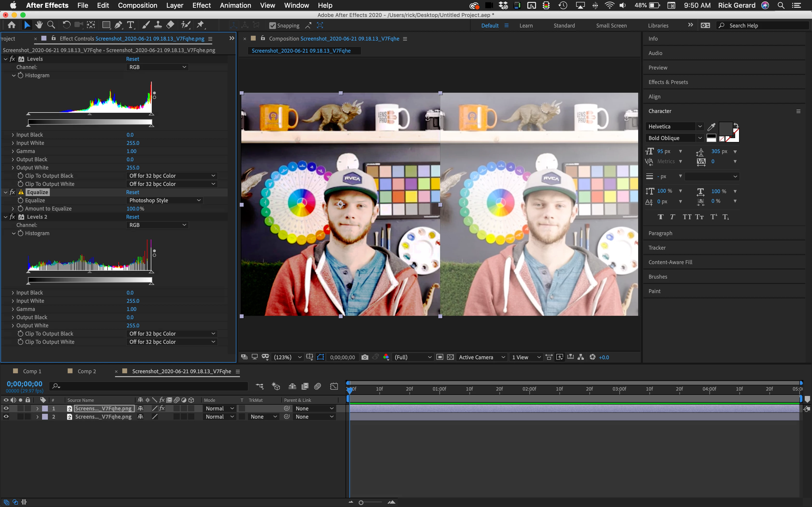Open Equalize Photoshop Style dropdown
Viewport: 812px width, 507px height.
coord(165,200)
